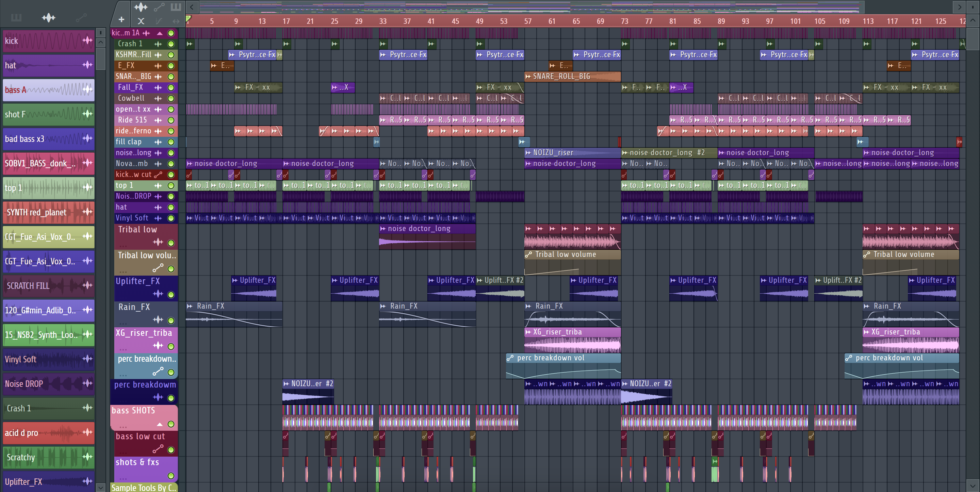Click the waveform icon on Uplifter_FX track header
The width and height of the screenshot is (980, 492).
[158, 294]
